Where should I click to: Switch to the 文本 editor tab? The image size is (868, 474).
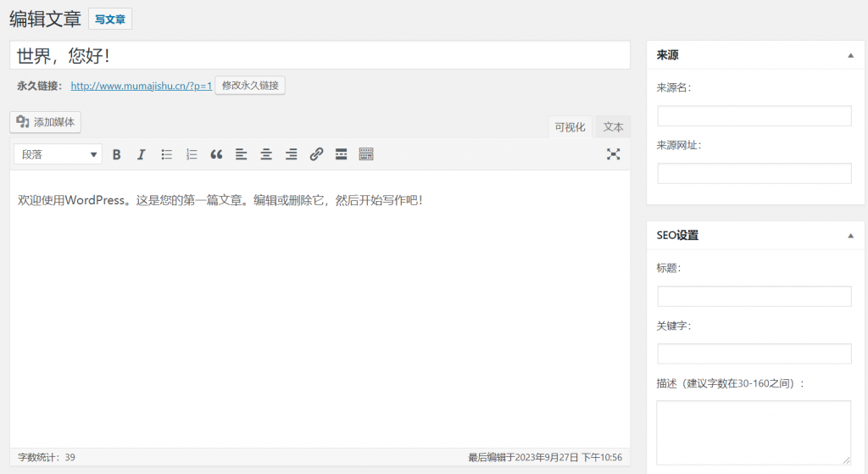tap(613, 127)
